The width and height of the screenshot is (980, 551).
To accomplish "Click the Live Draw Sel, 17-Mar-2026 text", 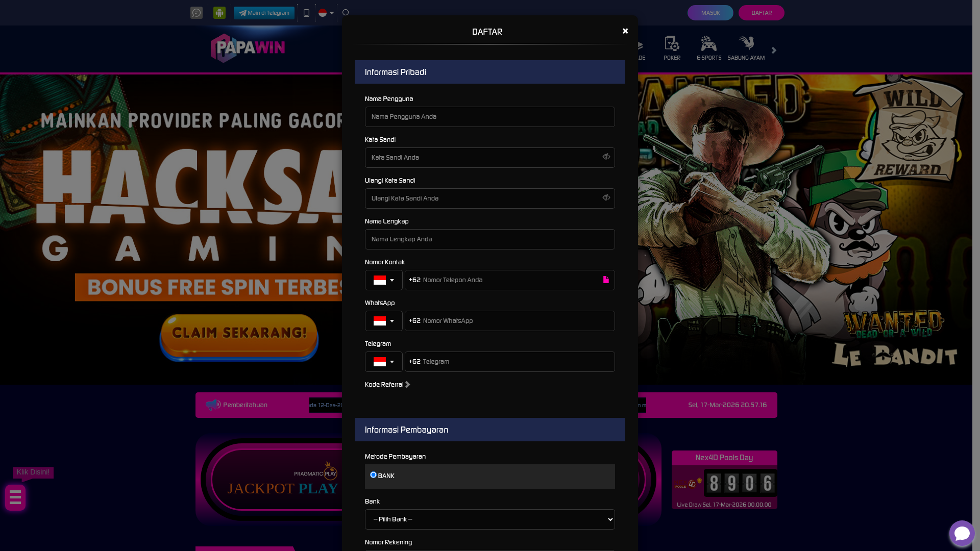I will click(x=724, y=505).
